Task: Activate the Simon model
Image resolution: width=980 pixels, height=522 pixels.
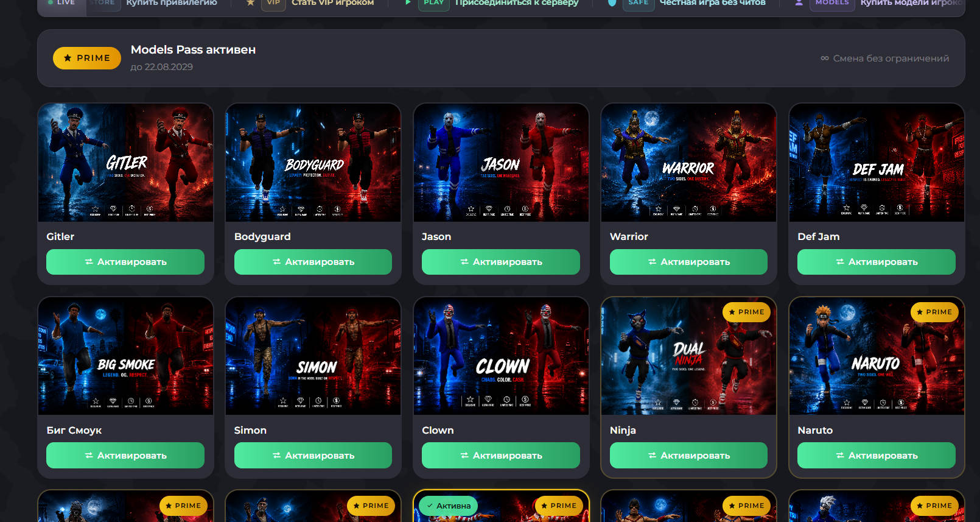Action: (313, 456)
